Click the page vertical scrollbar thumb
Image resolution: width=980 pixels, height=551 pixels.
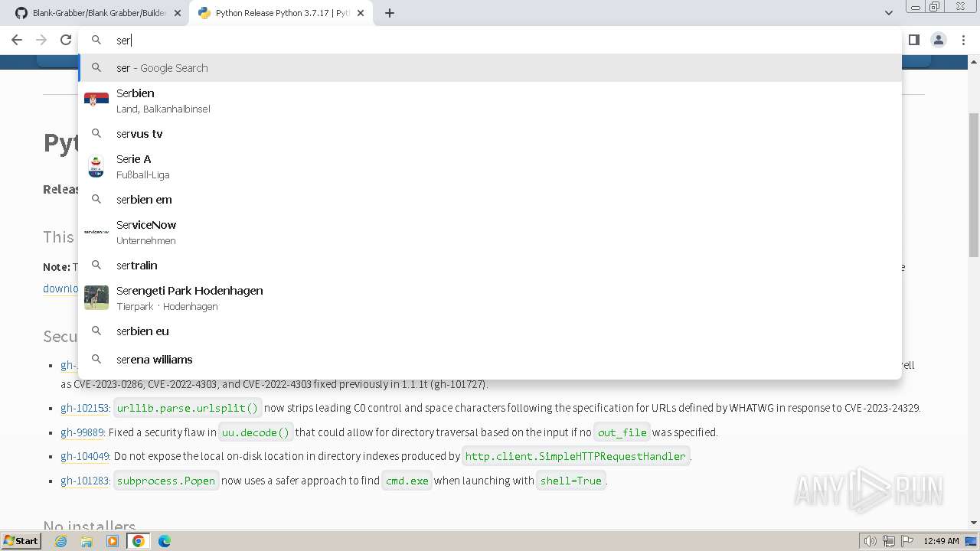pos(974,184)
